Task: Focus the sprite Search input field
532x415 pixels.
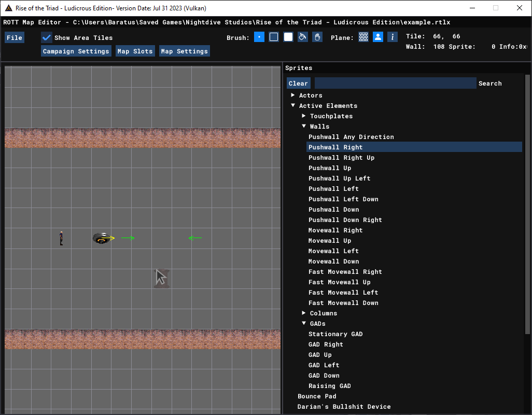Action: [395, 84]
